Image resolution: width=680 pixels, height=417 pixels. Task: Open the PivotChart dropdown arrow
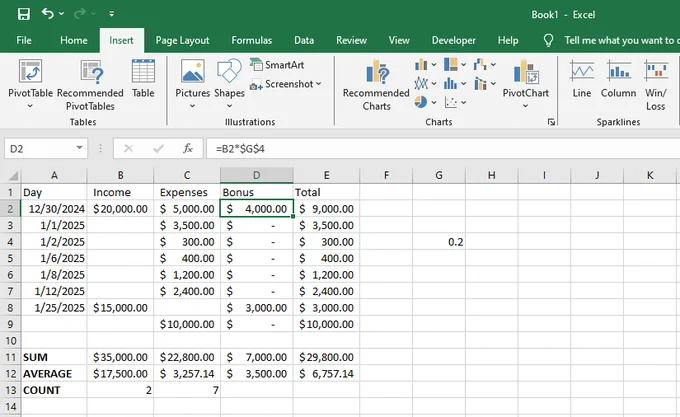pos(525,106)
